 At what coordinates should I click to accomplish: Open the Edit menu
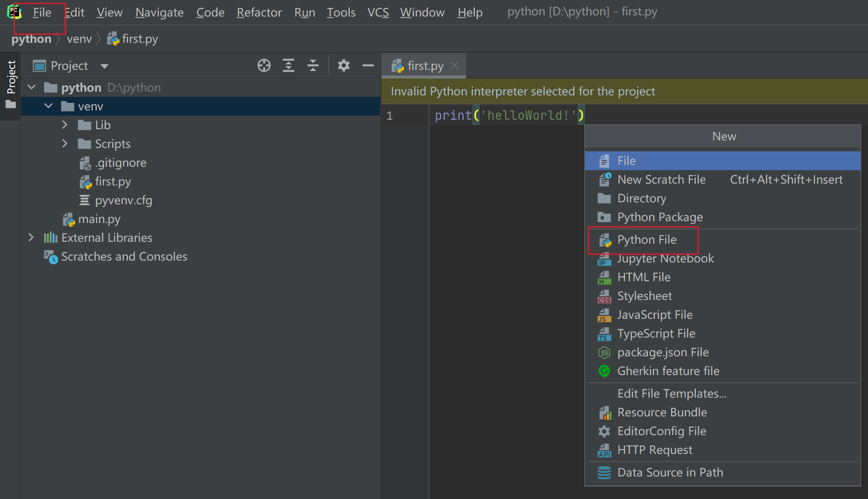pyautogui.click(x=74, y=12)
